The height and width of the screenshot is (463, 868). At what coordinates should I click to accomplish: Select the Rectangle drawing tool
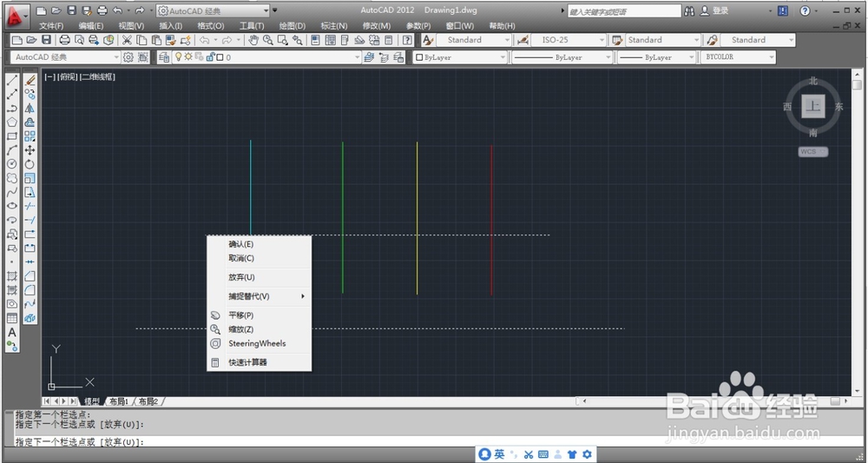tap(12, 136)
